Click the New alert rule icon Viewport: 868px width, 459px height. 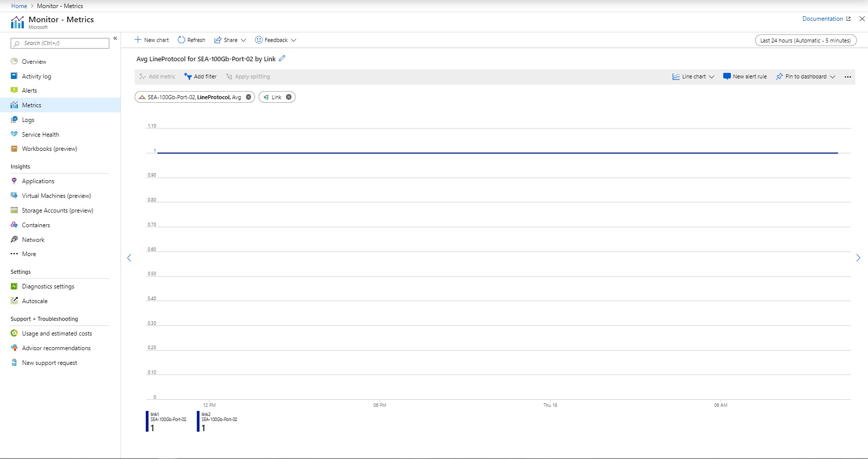(726, 76)
